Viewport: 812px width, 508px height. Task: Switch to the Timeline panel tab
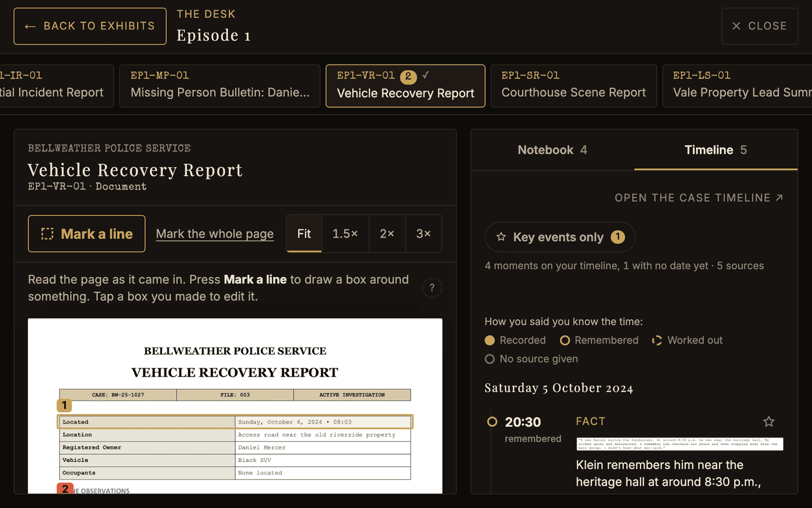pos(716,150)
